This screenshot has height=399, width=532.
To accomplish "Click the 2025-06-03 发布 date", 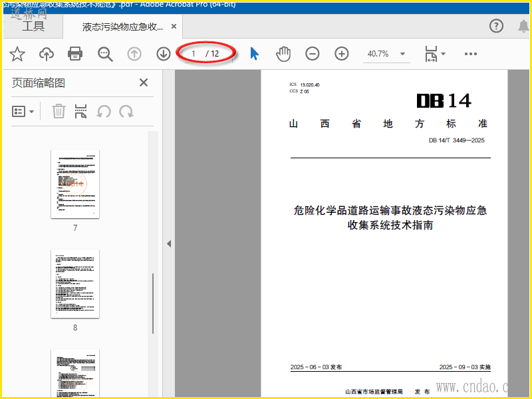I will tap(316, 367).
